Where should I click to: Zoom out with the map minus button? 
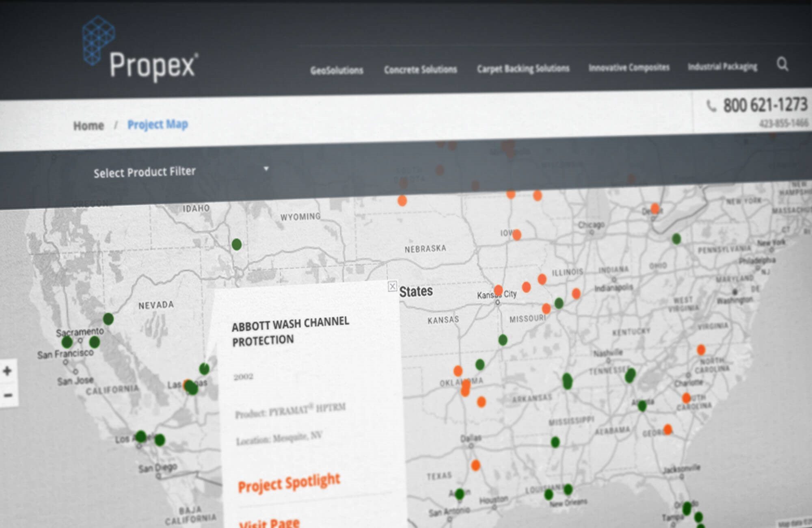(8, 395)
